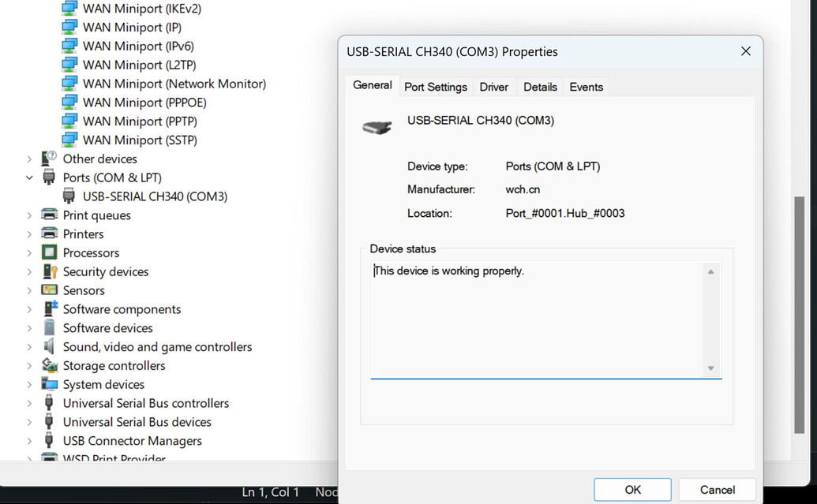Collapse the Ports (COM & LPT) category
817x504 pixels.
coord(29,177)
